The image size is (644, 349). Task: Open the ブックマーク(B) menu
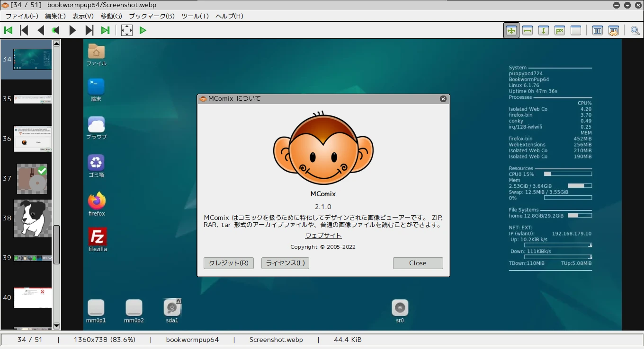(152, 16)
